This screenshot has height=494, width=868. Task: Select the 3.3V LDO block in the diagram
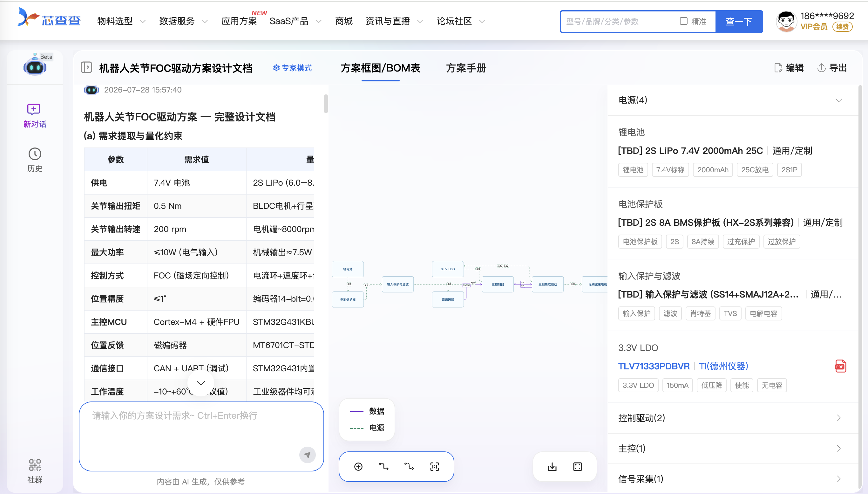click(x=448, y=269)
